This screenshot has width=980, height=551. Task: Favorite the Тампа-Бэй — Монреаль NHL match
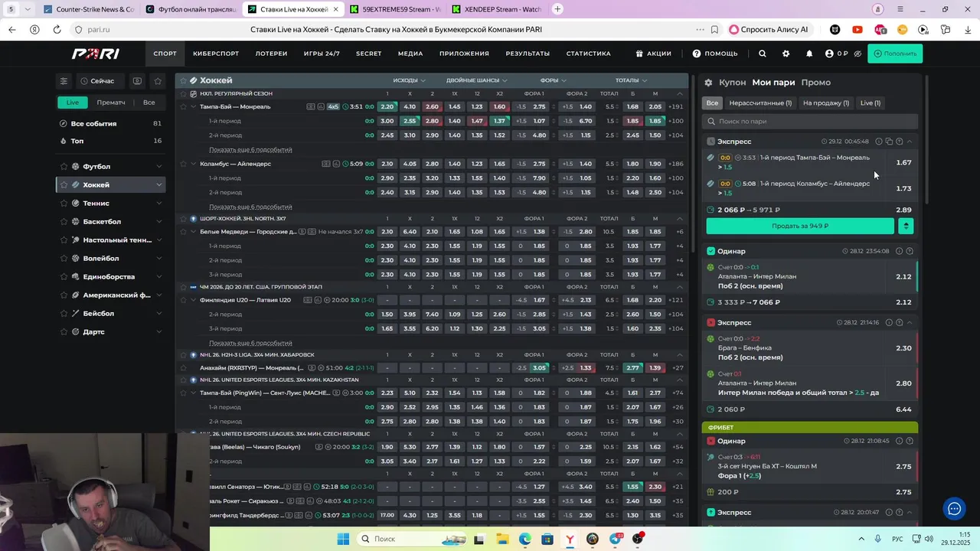coord(182,106)
